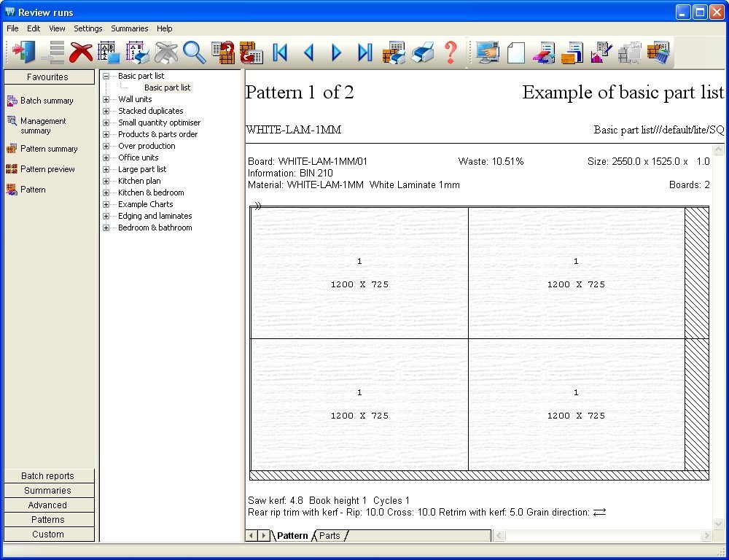Open Management summary from Favourites
Screen dimensions: 729x560
42,125
